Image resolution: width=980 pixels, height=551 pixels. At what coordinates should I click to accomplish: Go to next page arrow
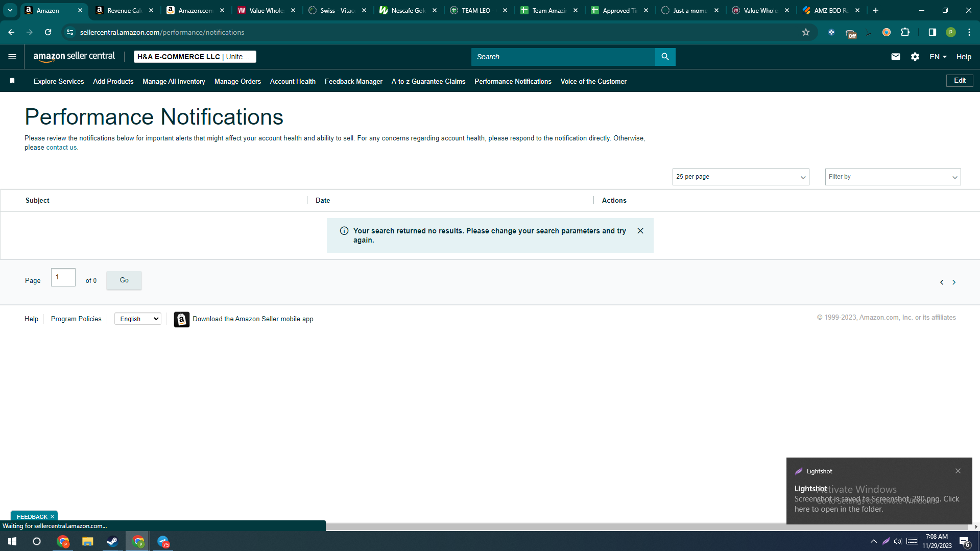[x=953, y=282]
